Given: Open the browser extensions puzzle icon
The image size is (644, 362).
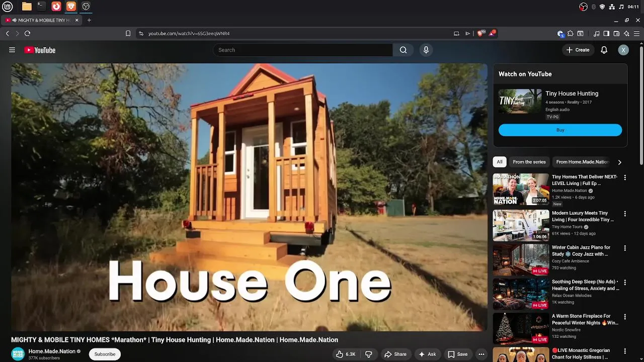Looking at the screenshot, I should pyautogui.click(x=570, y=34).
